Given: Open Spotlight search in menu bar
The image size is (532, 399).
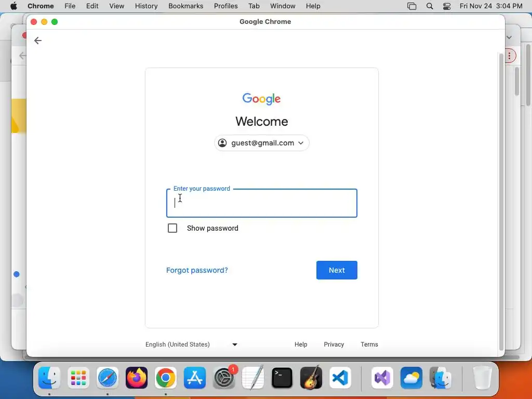Looking at the screenshot, I should pyautogui.click(x=430, y=6).
